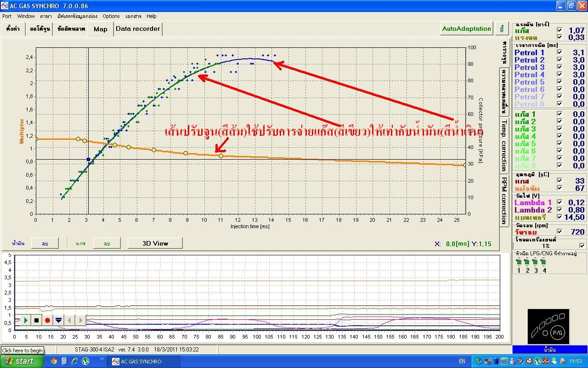Click the green download arrow tray icon

[554, 362]
